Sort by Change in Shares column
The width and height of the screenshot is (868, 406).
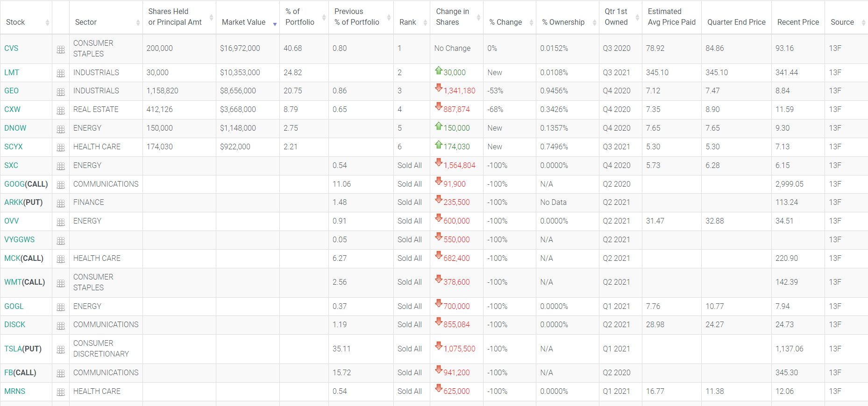click(x=456, y=17)
